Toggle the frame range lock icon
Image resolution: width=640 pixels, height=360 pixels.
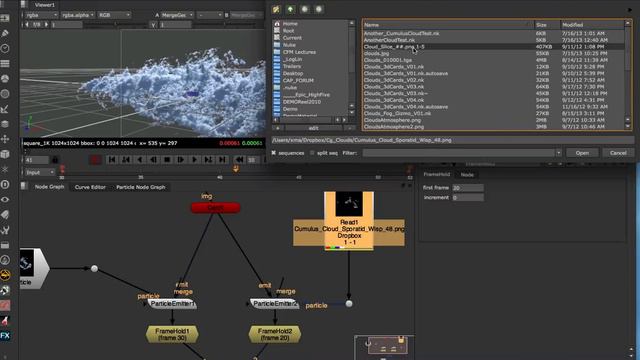coord(55,160)
